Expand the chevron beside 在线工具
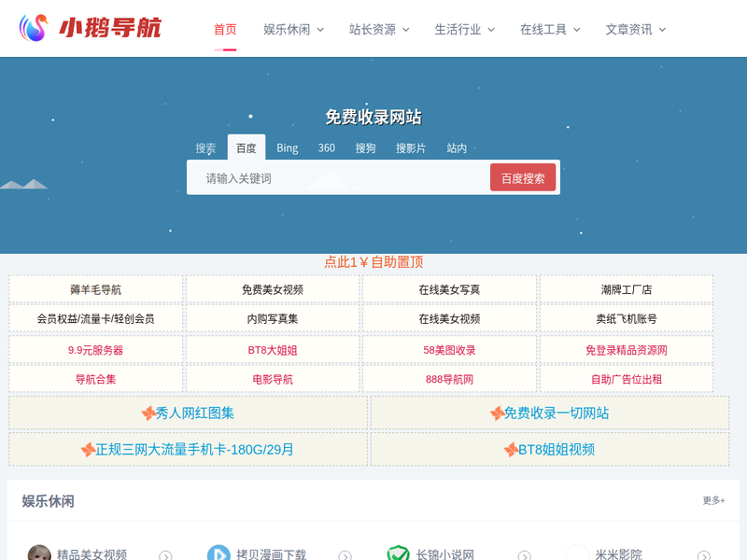 tap(577, 30)
